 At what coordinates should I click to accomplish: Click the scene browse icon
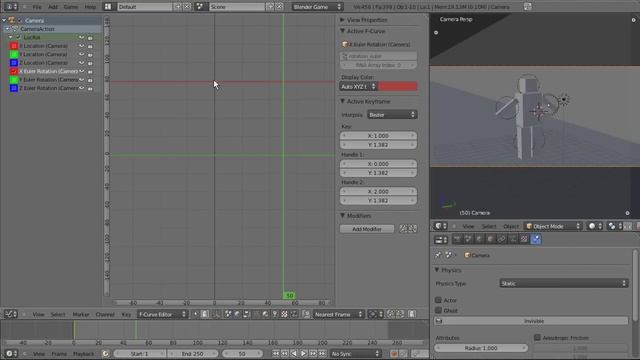[x=200, y=7]
